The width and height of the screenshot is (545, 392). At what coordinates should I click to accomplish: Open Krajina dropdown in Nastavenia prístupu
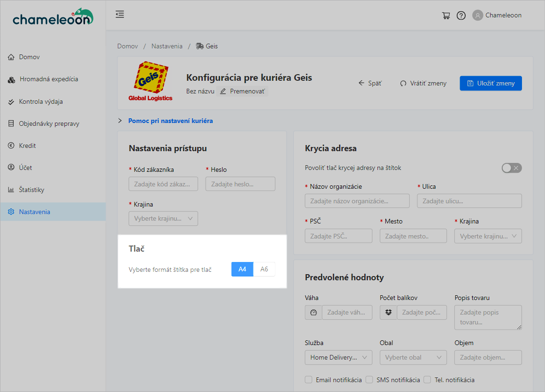coord(163,219)
